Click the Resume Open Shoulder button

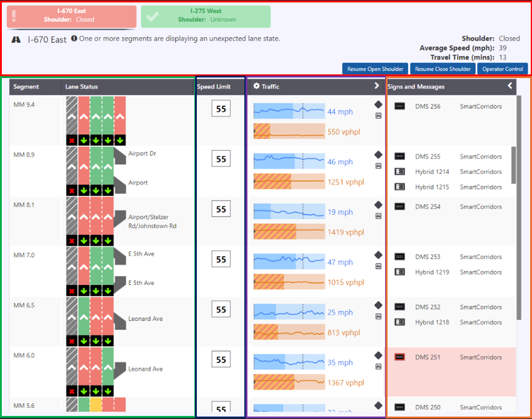click(375, 69)
